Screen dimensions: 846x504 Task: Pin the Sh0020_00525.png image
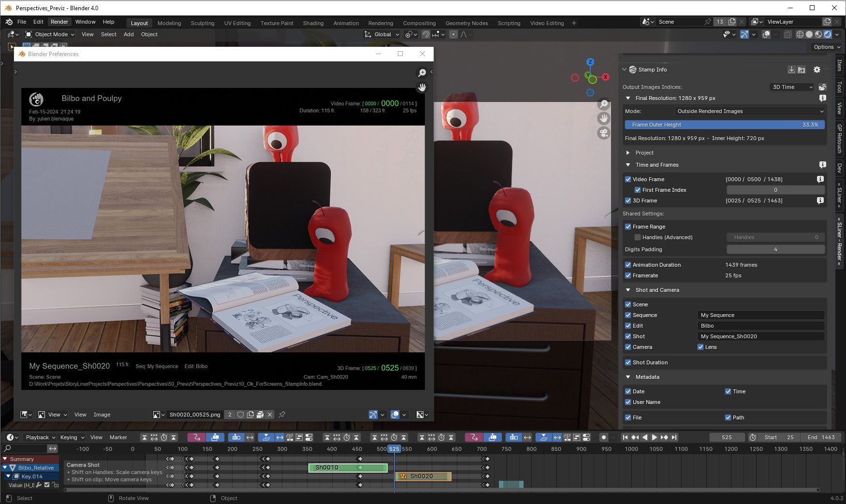282,415
